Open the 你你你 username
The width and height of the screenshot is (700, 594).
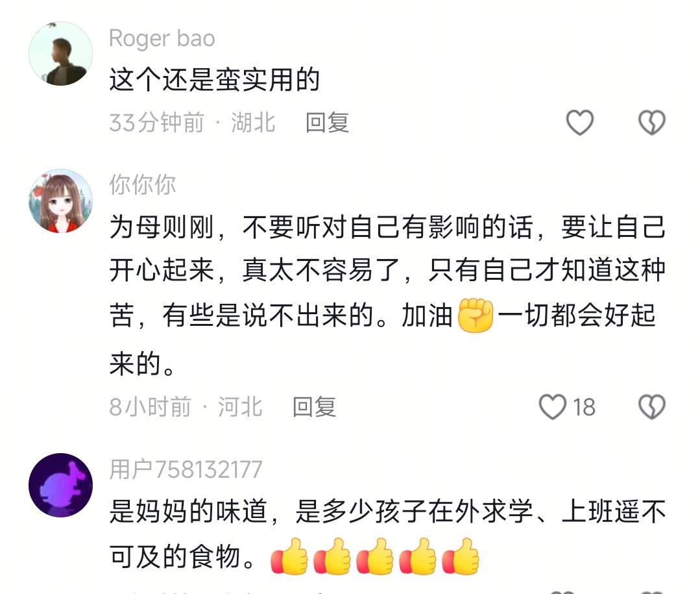(x=143, y=184)
